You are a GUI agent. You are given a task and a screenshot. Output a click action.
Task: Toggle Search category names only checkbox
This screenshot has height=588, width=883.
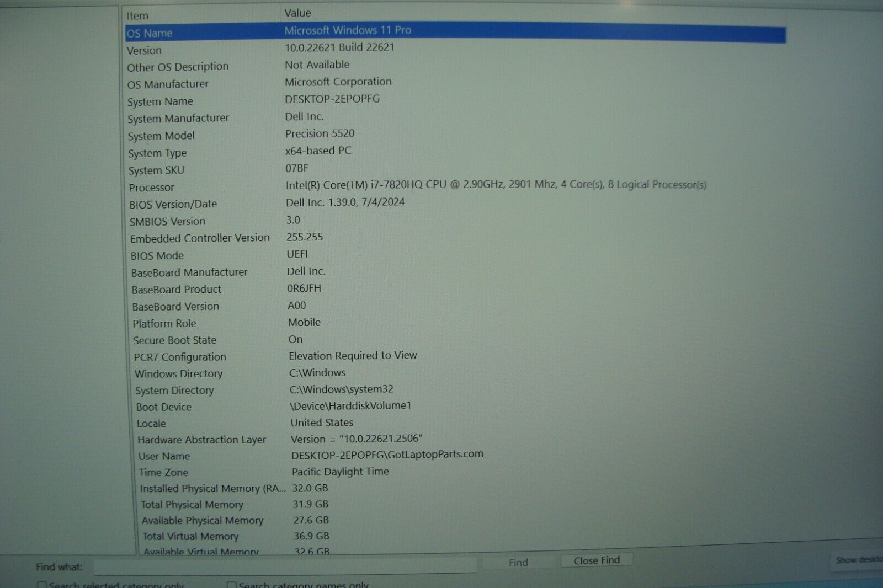[232, 585]
